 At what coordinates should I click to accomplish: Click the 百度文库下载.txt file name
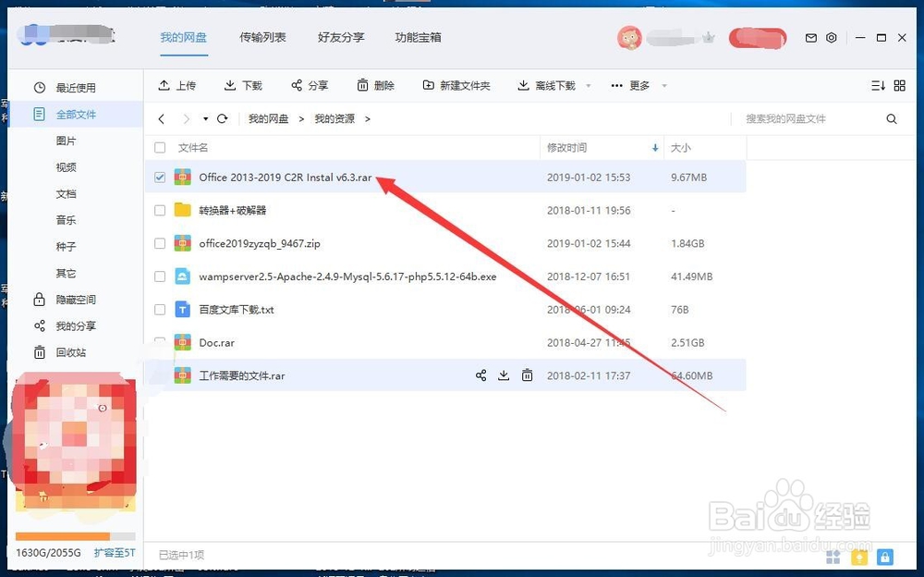(x=237, y=309)
